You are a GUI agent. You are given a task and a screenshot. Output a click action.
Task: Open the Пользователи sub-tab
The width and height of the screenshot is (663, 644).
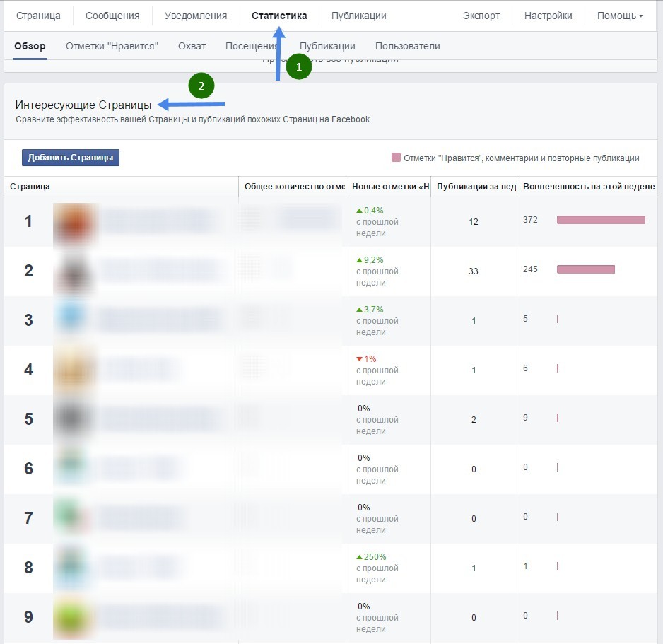pos(408,46)
